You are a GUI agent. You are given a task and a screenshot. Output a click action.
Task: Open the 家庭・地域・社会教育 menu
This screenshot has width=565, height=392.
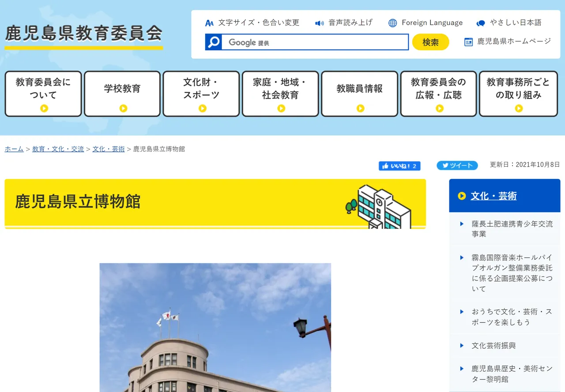click(x=280, y=94)
